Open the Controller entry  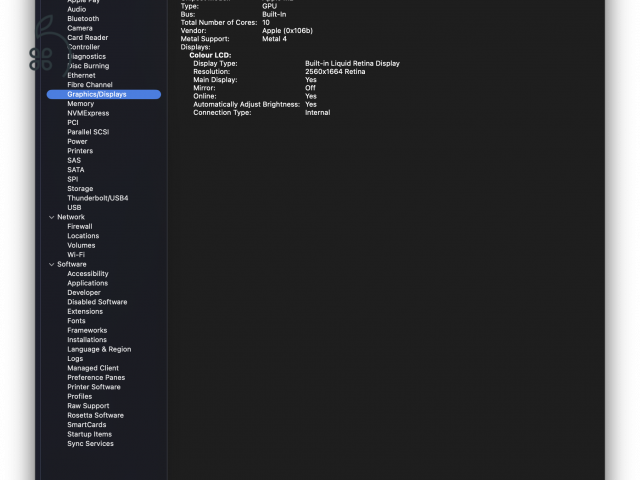pos(83,47)
